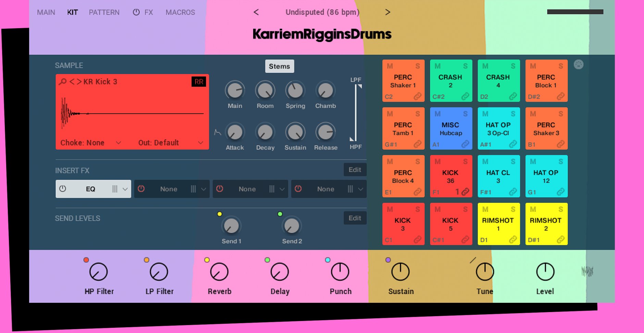Switch to the PATTERN tab

point(104,12)
